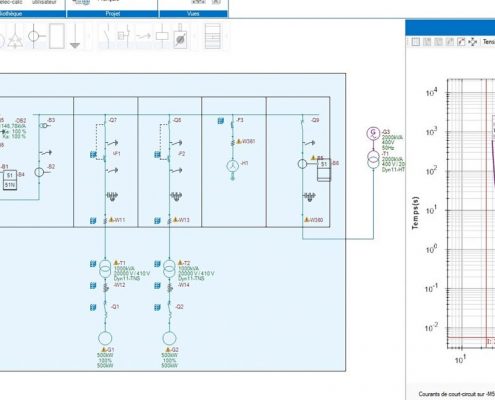
Task: Select the delta triangle transformer symbol
Action: (15, 37)
